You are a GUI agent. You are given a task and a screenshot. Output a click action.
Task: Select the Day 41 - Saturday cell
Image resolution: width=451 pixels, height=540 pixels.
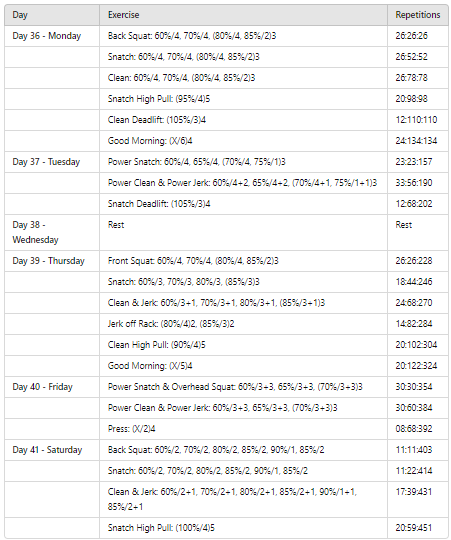point(52,450)
